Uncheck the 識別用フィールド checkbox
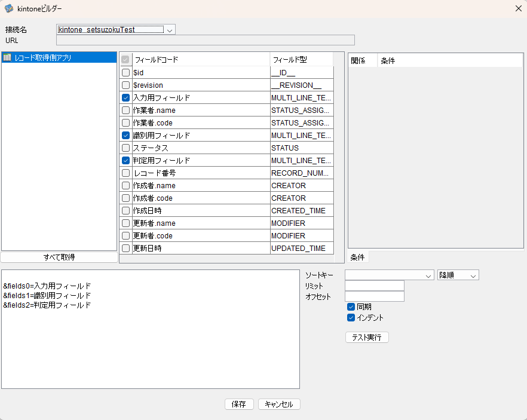527x420 pixels. (x=125, y=136)
